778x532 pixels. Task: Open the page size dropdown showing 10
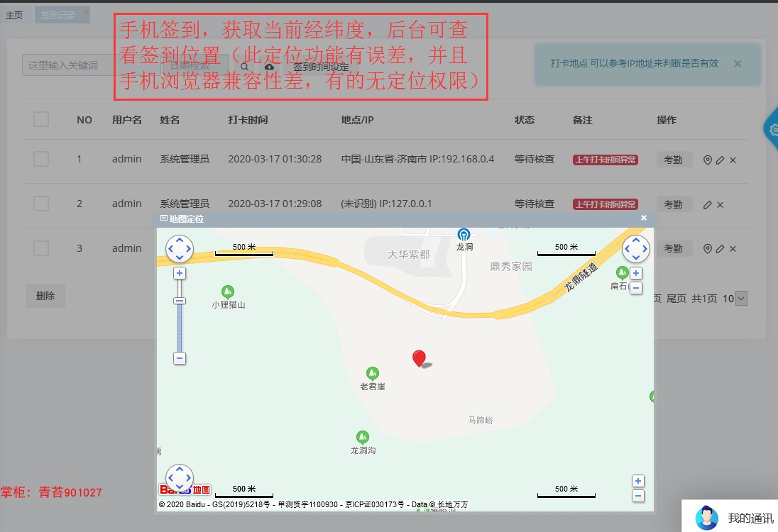[741, 299]
